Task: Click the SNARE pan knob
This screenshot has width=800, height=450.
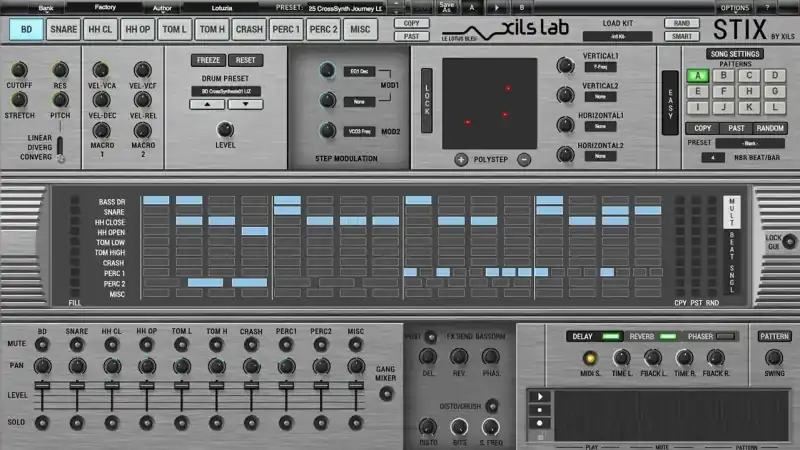Action: pyautogui.click(x=77, y=366)
